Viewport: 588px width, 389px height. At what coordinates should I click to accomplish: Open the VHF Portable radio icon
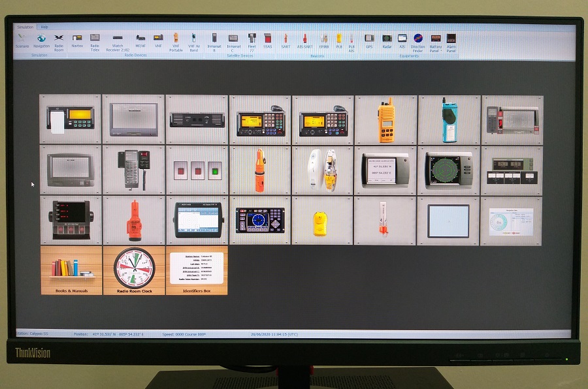tap(176, 39)
